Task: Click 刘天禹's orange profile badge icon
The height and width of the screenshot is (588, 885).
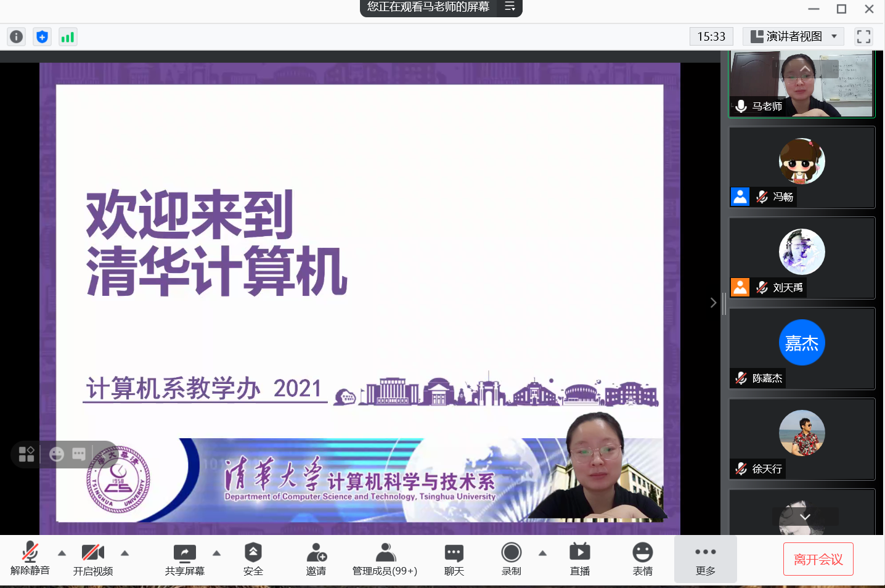Action: click(x=740, y=287)
